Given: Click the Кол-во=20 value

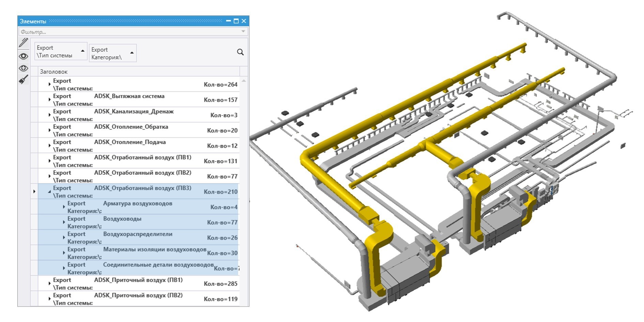Looking at the screenshot, I should pos(222,131).
